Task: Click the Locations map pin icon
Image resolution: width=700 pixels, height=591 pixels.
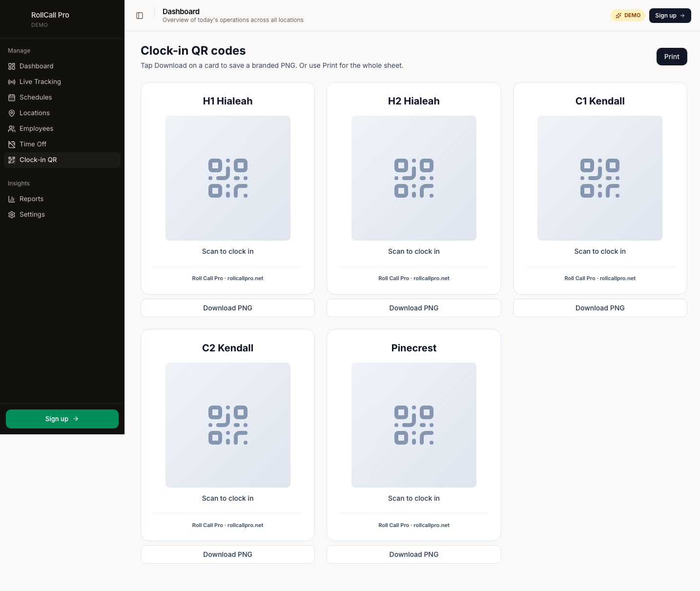Action: [x=12, y=113]
